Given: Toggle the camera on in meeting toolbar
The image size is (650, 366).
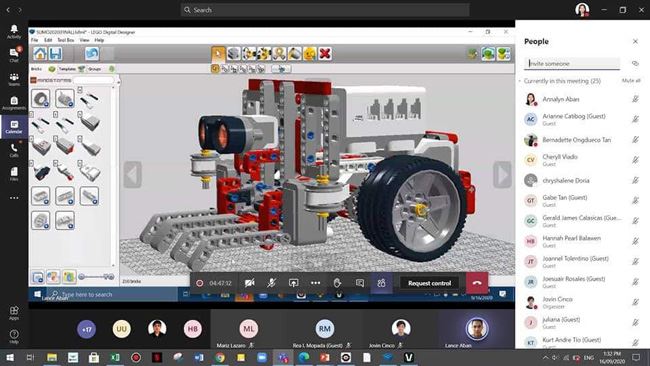Looking at the screenshot, I should [250, 283].
